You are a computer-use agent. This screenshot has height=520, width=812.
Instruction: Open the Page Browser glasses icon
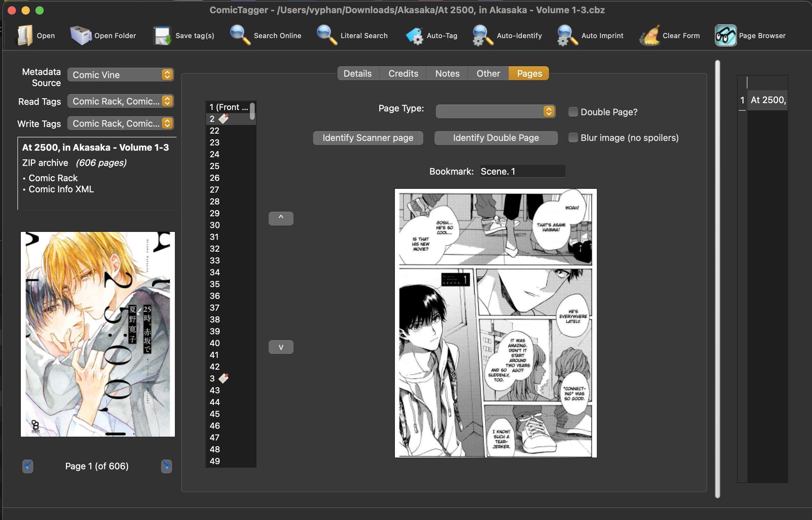coord(725,35)
